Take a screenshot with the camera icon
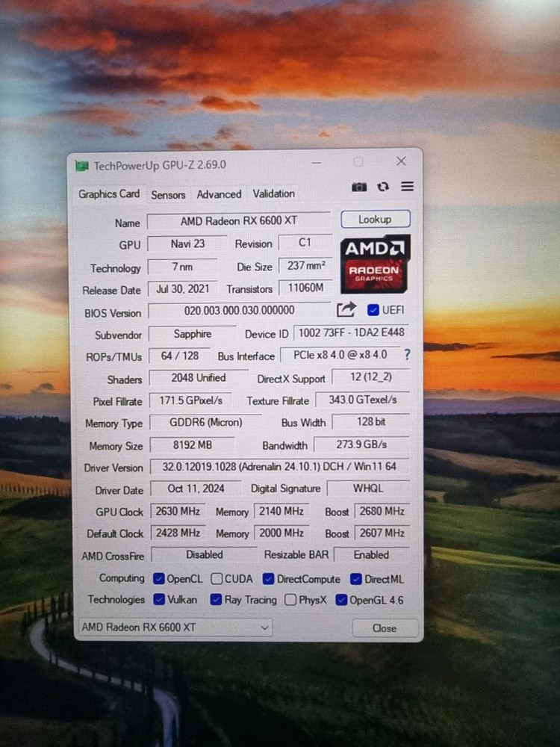This screenshot has width=560, height=747. click(359, 187)
